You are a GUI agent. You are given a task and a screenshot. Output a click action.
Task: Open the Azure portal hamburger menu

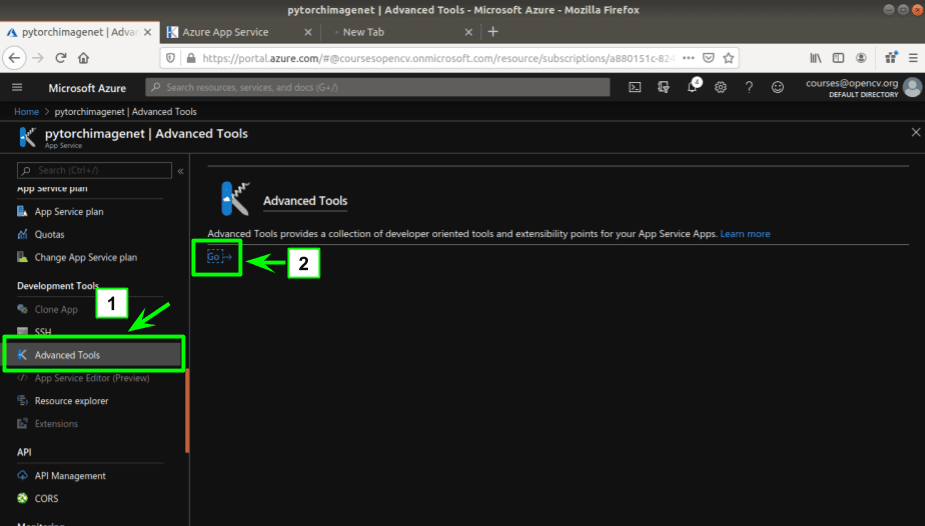pyautogui.click(x=17, y=87)
